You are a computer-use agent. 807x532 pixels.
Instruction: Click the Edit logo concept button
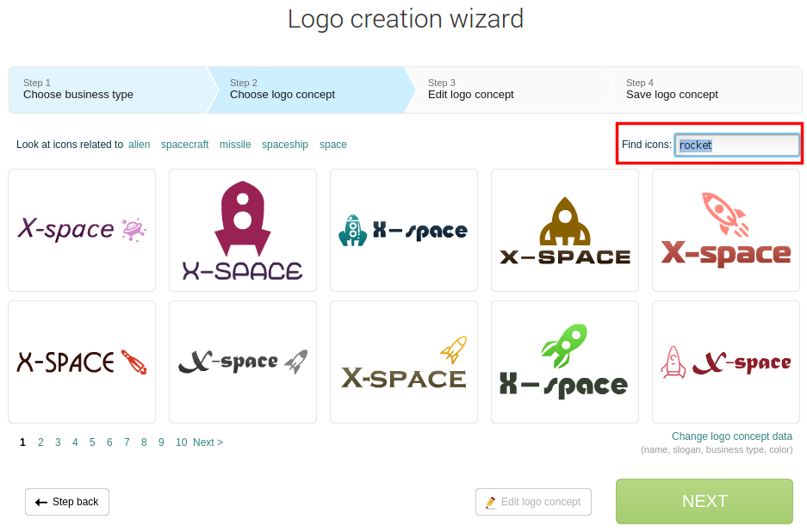tap(533, 502)
